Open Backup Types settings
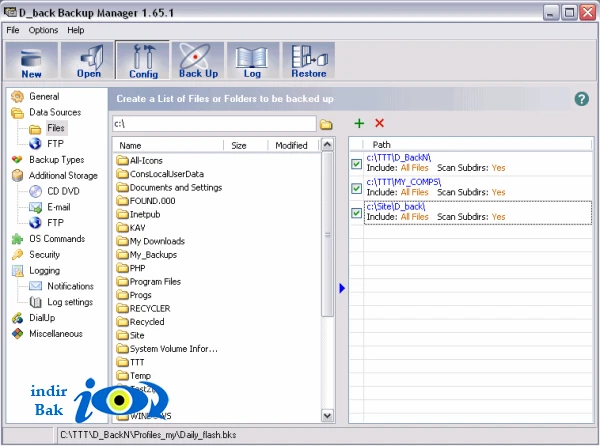 click(57, 160)
